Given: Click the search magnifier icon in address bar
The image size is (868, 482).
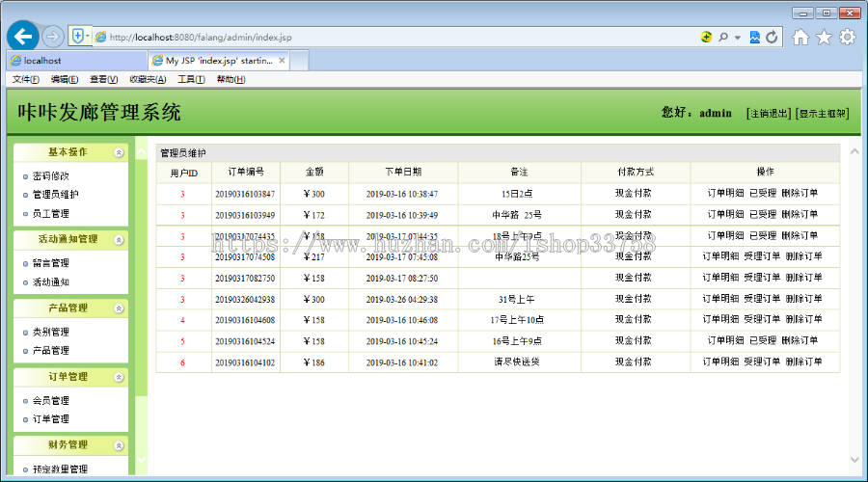Looking at the screenshot, I should point(723,37).
